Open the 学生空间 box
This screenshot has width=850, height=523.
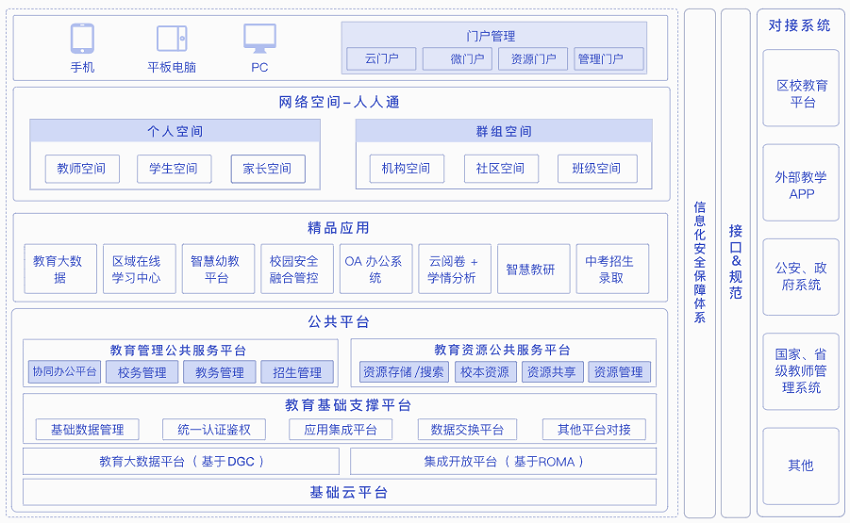(174, 169)
